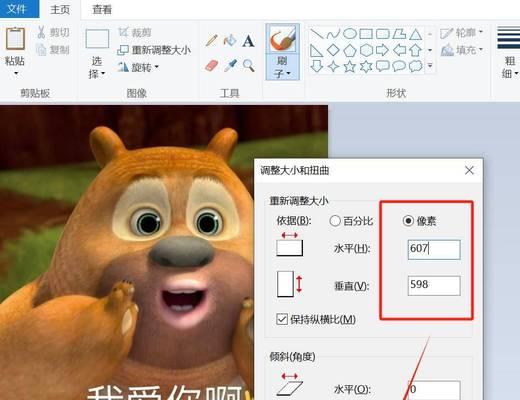Open the 粘贴 paste dropdown arrow

tap(15, 73)
